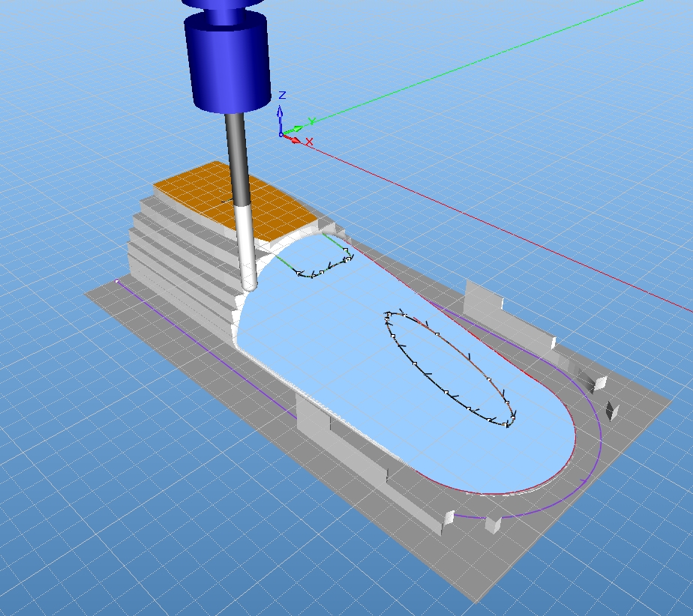Click the blue cylindrical tool holder

[x=228, y=64]
